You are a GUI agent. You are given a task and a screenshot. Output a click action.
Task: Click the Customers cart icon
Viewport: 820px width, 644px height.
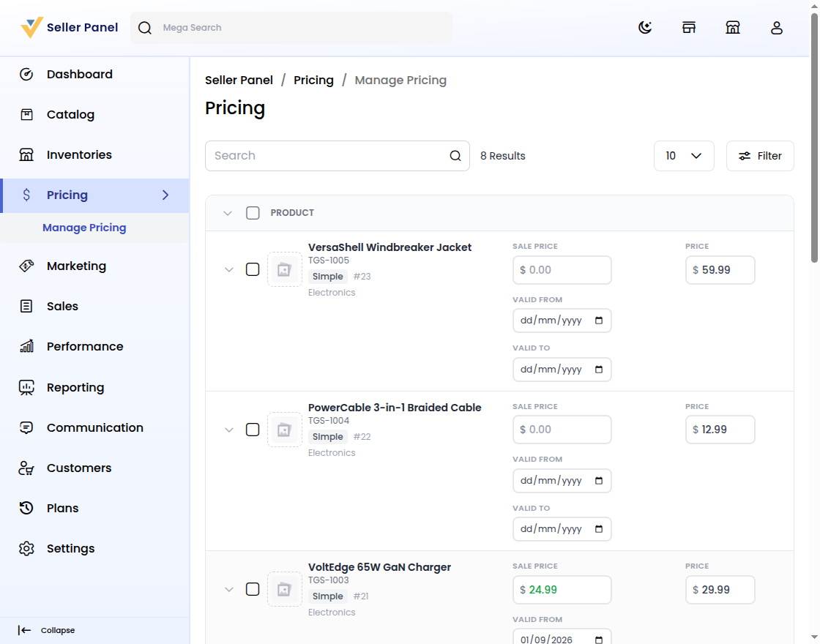click(x=26, y=468)
